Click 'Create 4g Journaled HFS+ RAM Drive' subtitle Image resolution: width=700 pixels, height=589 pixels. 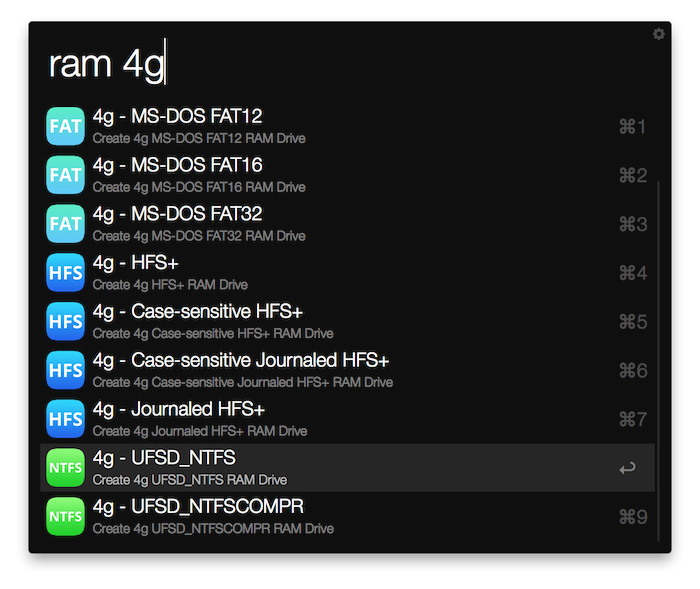pyautogui.click(x=199, y=432)
